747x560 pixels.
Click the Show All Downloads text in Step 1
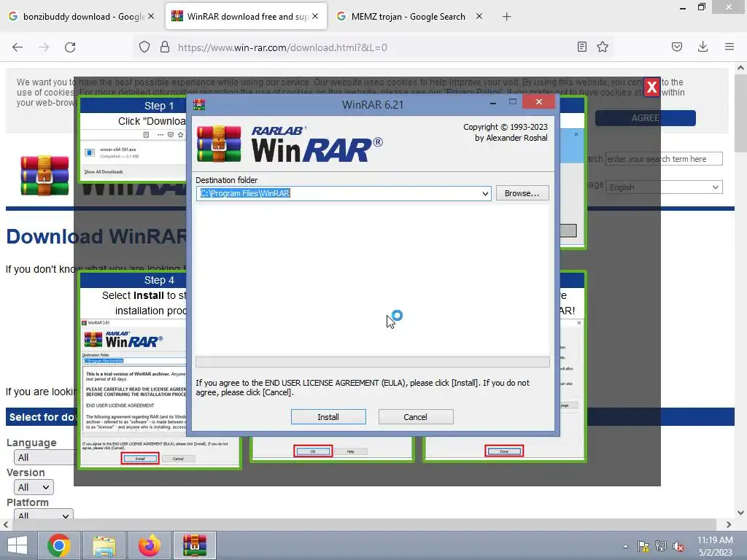pos(104,172)
